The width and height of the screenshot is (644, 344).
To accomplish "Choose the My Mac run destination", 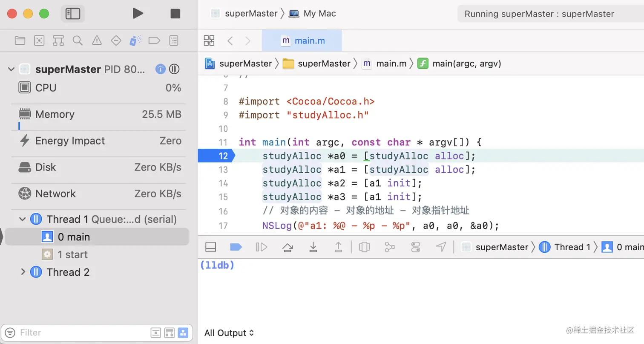I will [x=313, y=14].
